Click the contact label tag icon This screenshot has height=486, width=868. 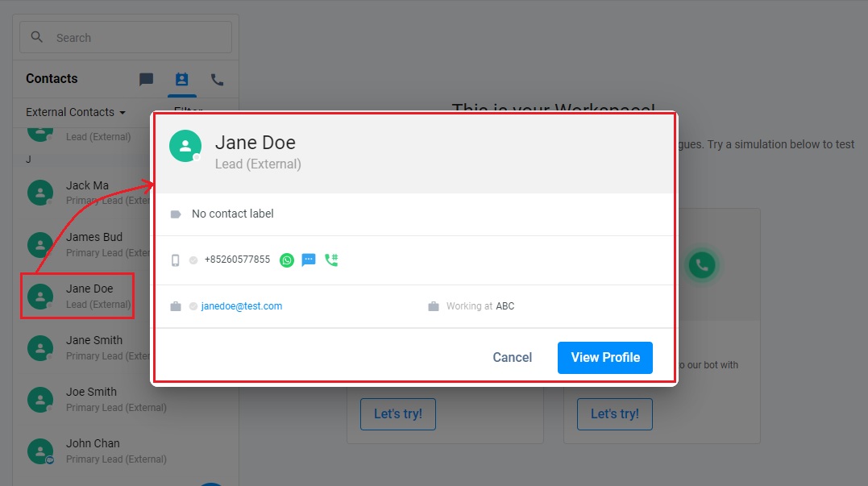(176, 214)
